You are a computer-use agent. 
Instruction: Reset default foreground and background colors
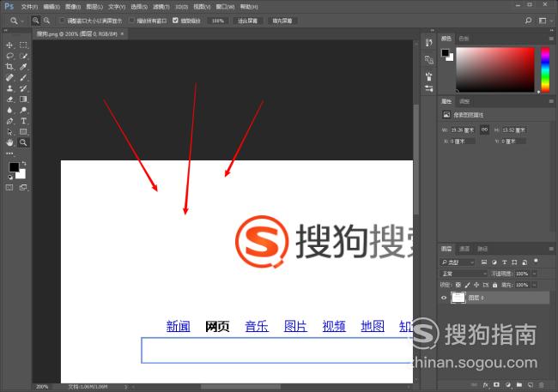(x=10, y=177)
